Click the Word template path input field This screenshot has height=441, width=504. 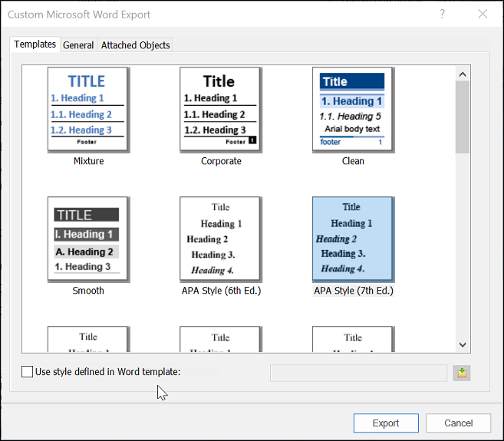point(358,373)
